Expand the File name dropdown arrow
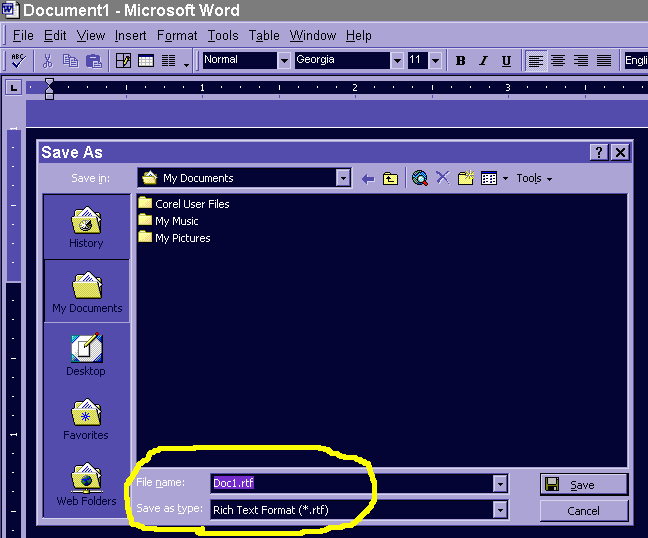This screenshot has height=538, width=648. pos(500,483)
